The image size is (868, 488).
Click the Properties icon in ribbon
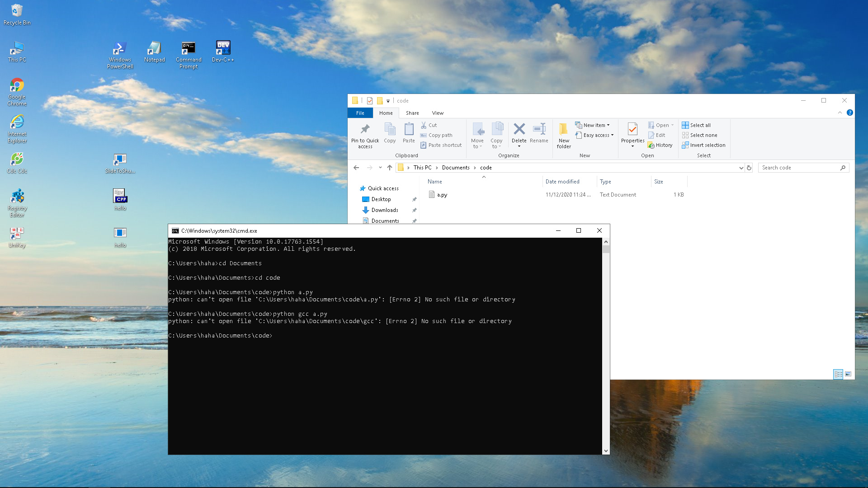(632, 130)
